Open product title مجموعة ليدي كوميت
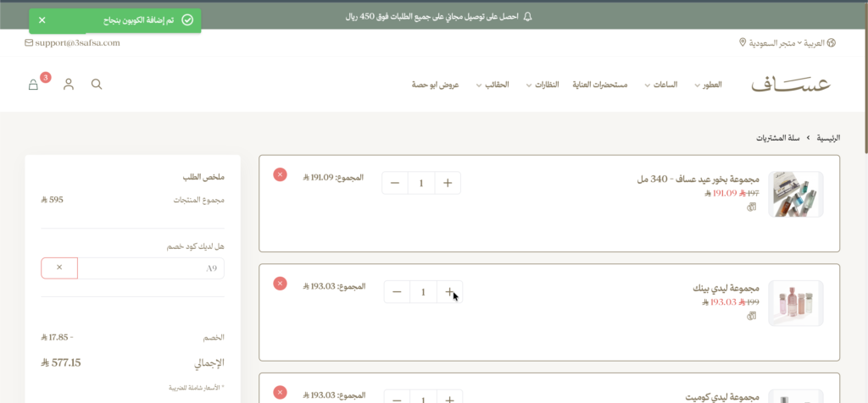The image size is (868, 403). [722, 397]
